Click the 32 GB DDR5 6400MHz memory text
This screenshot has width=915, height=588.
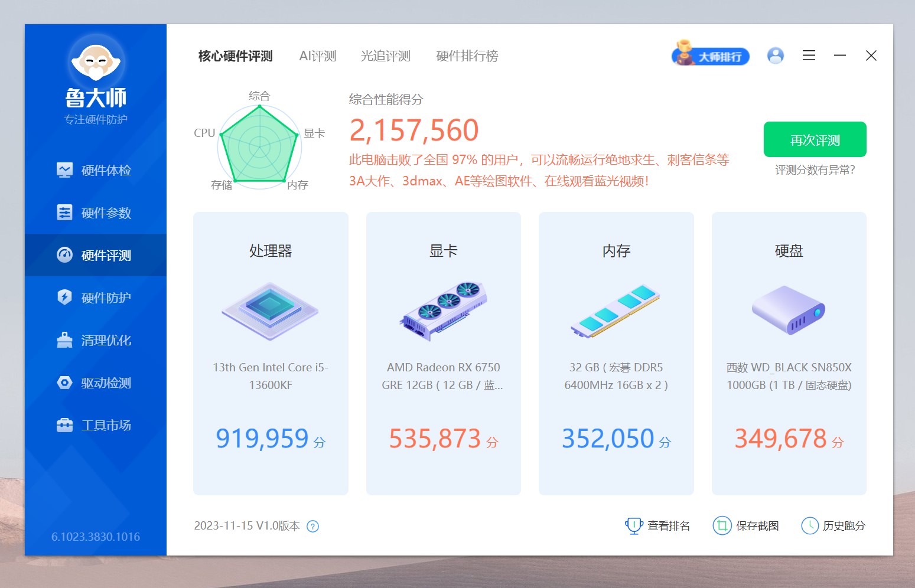(616, 376)
